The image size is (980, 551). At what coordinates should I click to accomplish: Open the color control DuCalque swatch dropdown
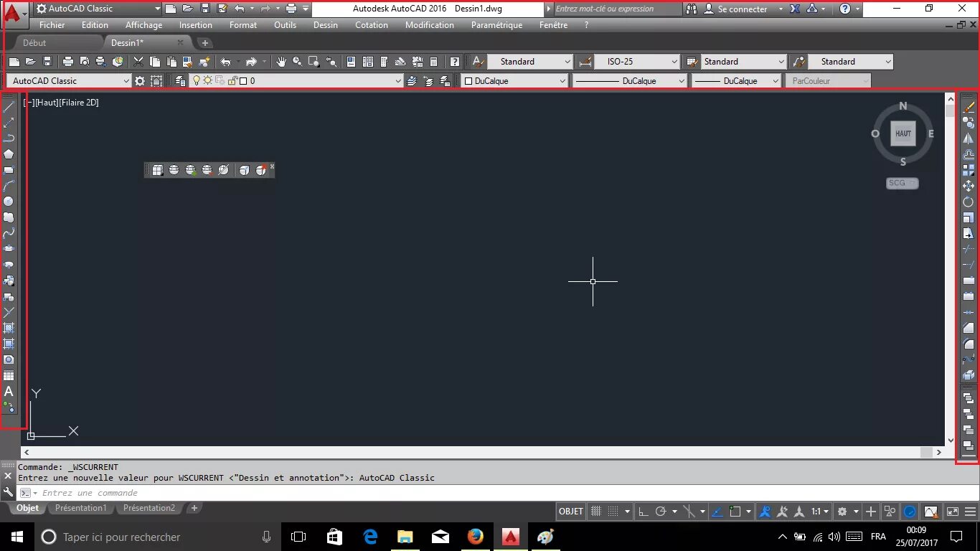(514, 81)
